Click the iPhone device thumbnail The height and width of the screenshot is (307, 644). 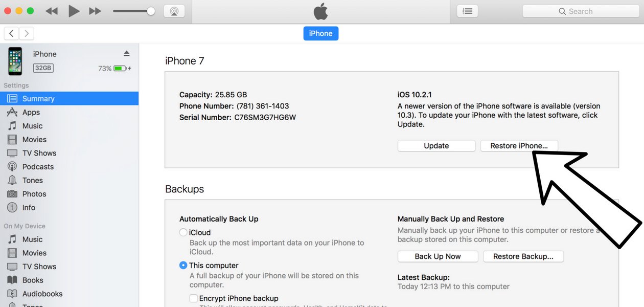tap(15, 61)
